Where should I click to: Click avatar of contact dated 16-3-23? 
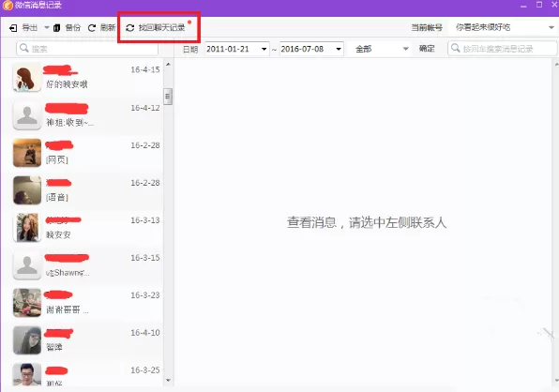click(27, 303)
